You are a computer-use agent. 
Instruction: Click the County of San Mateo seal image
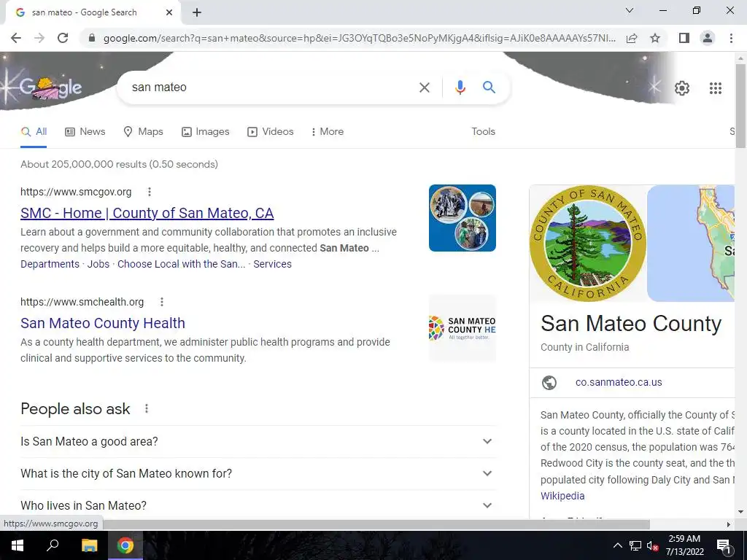588,244
